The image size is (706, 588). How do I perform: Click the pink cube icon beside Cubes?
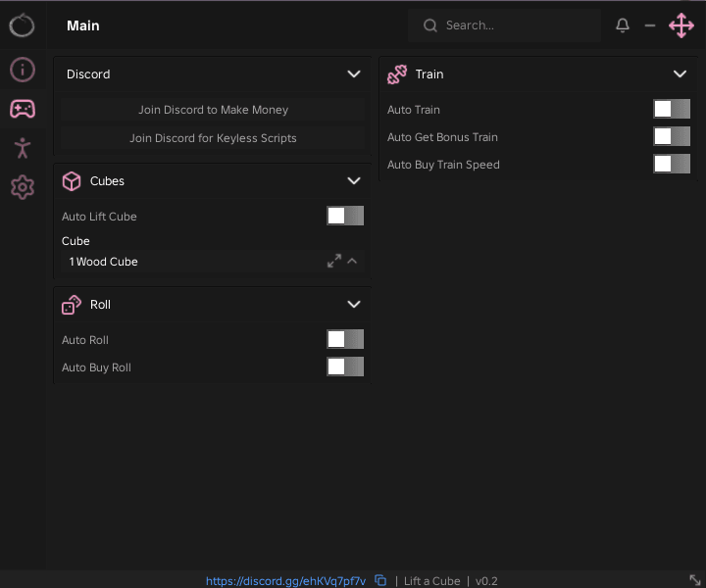72,181
